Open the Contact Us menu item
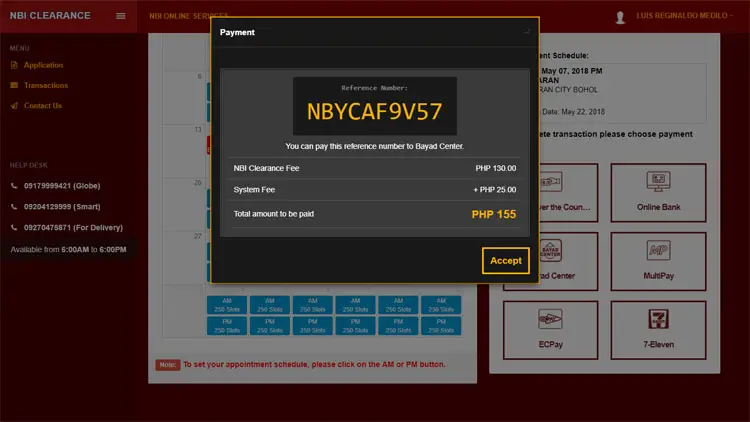This screenshot has width=750, height=422. tap(43, 106)
